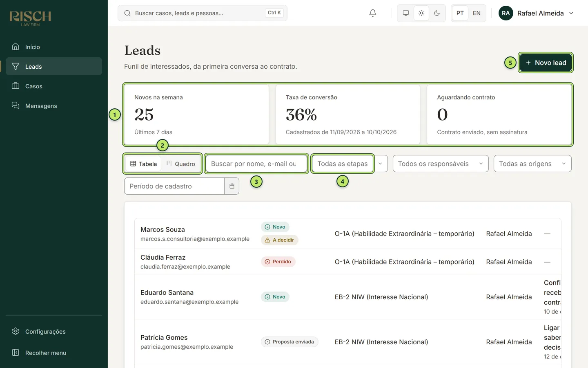Screen dimensions: 588x368
Task: Click the RA avatar
Action: click(506, 13)
